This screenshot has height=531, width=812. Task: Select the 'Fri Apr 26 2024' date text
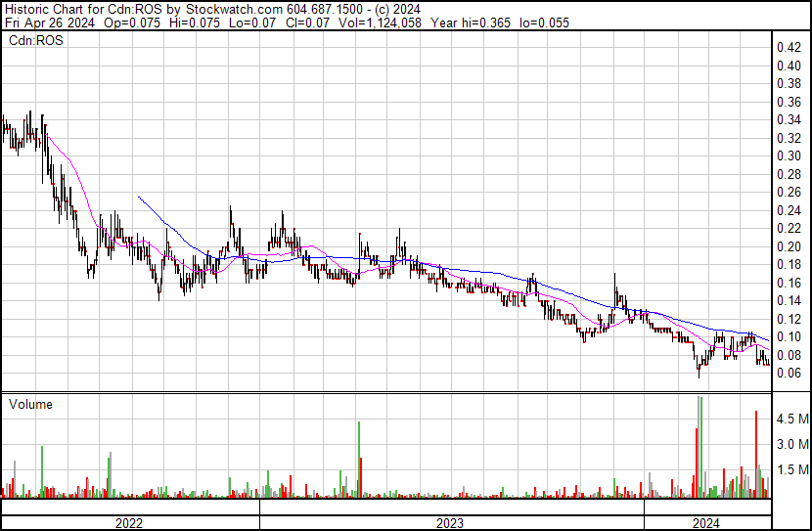click(50, 22)
